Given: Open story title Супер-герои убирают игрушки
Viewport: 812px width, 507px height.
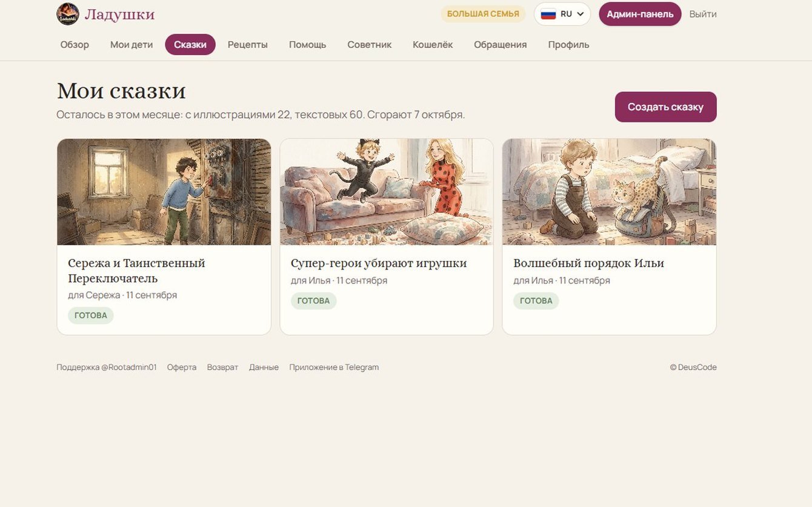Looking at the screenshot, I should [379, 263].
